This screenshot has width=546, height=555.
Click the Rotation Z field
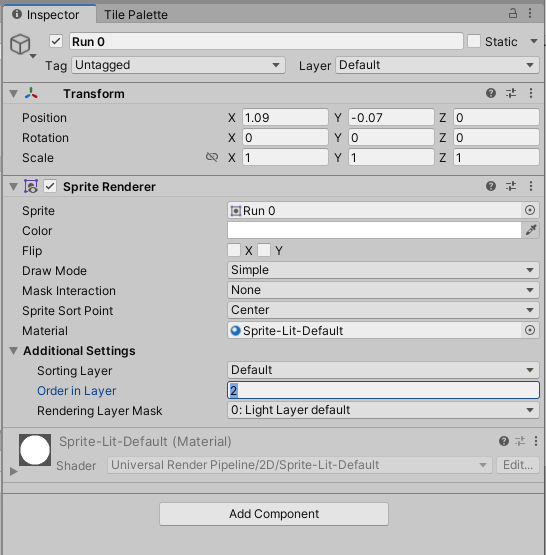496,137
